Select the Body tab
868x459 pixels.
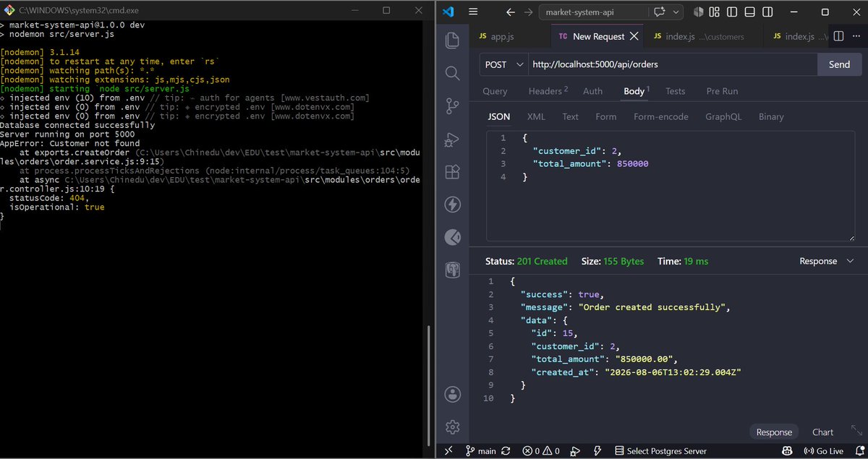[x=636, y=91]
